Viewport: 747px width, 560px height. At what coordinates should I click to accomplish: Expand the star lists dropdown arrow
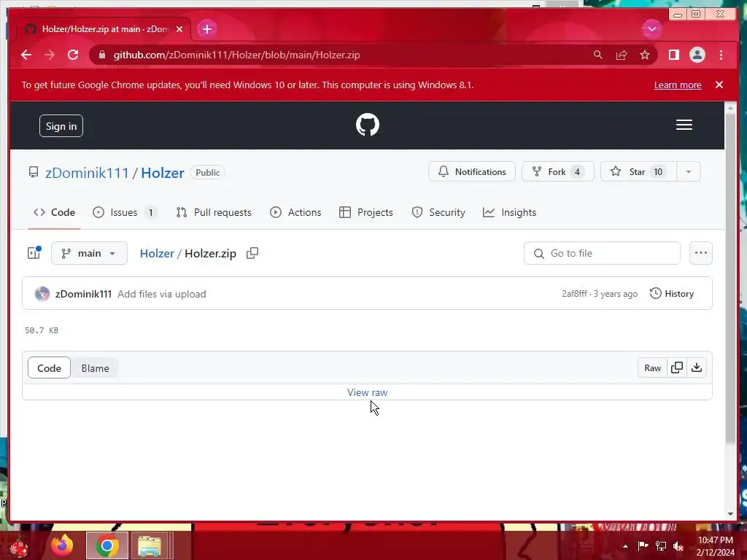(x=689, y=171)
